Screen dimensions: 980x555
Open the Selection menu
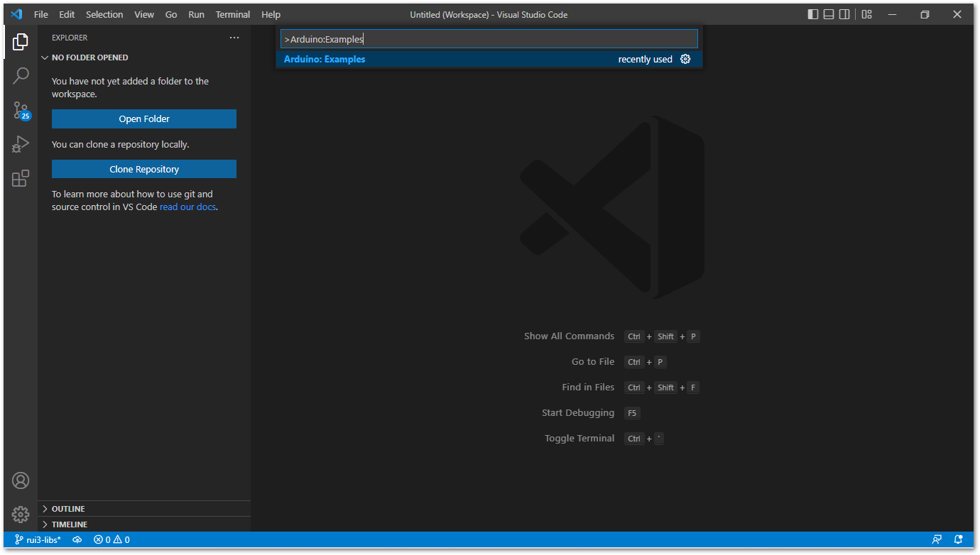click(104, 14)
